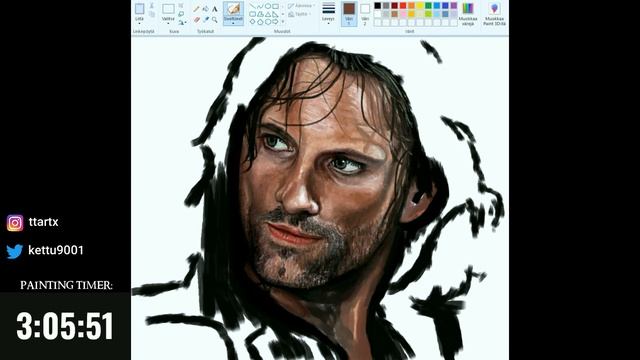Choose turquoise blue from the top palette row
Image resolution: width=640 pixels, height=360 pixels.
(x=437, y=6)
